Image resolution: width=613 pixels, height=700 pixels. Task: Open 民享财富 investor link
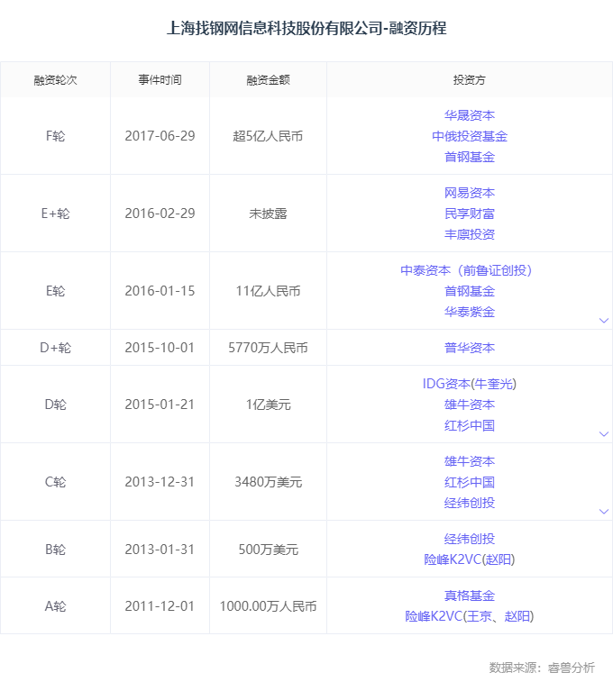pos(469,214)
